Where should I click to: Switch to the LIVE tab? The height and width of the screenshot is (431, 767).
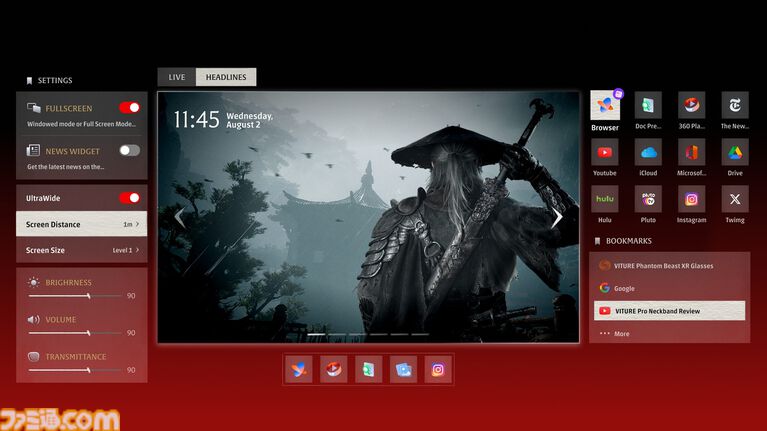click(177, 77)
